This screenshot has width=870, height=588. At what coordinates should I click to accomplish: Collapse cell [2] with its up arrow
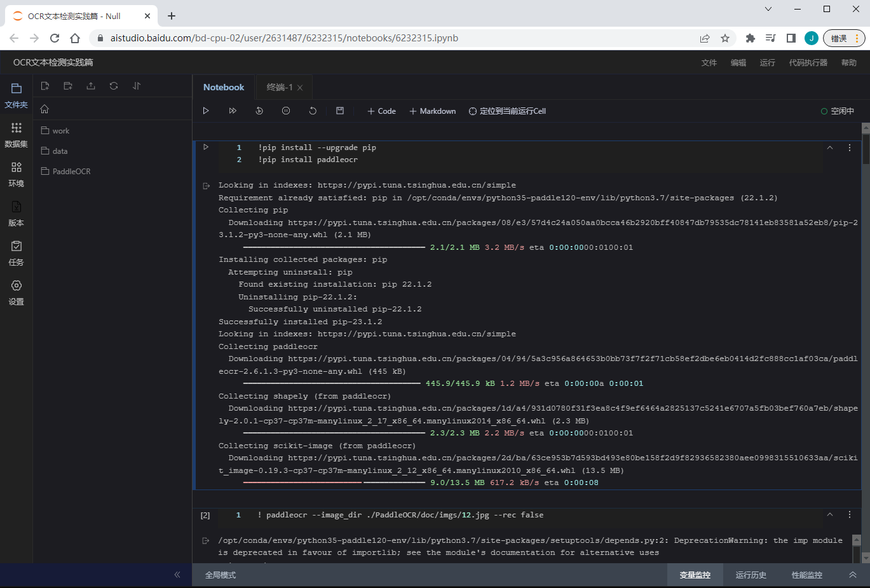pyautogui.click(x=830, y=515)
